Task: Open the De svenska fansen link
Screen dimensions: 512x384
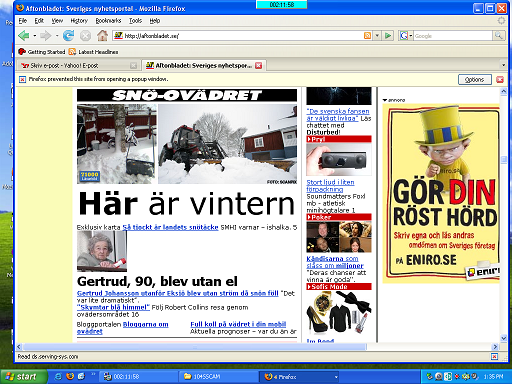Action: [x=338, y=115]
